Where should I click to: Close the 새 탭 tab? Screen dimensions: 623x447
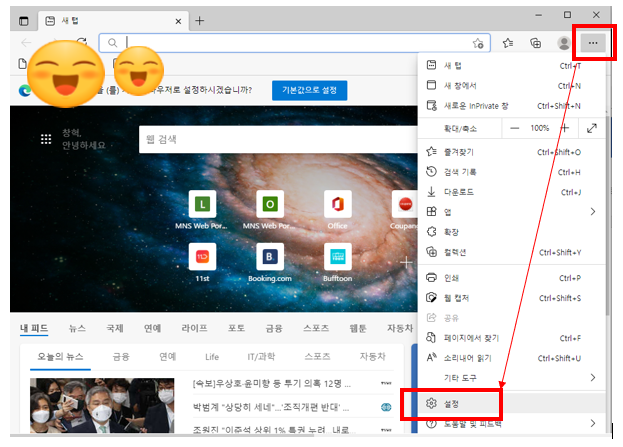pos(178,21)
